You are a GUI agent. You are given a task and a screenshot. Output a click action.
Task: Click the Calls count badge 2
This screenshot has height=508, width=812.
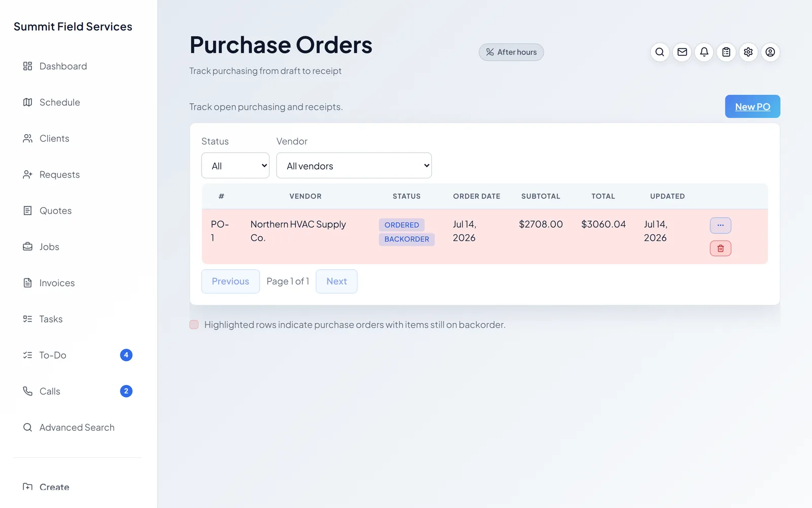click(126, 391)
